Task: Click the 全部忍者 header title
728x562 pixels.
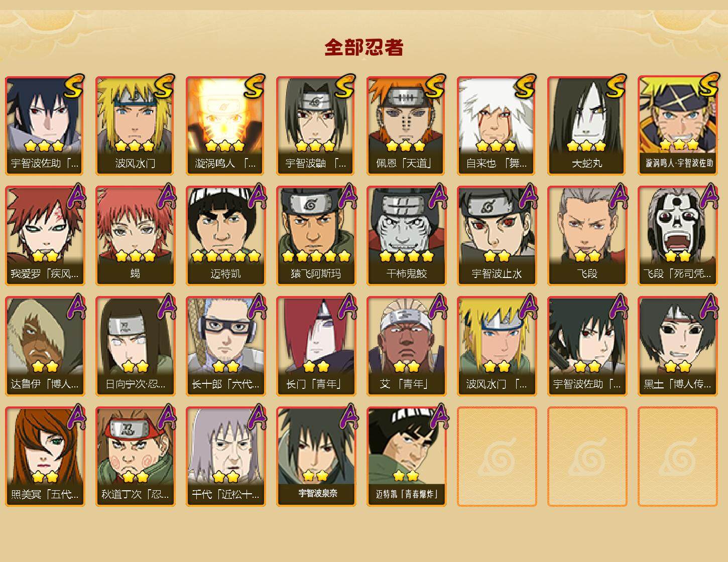Action: 364,47
